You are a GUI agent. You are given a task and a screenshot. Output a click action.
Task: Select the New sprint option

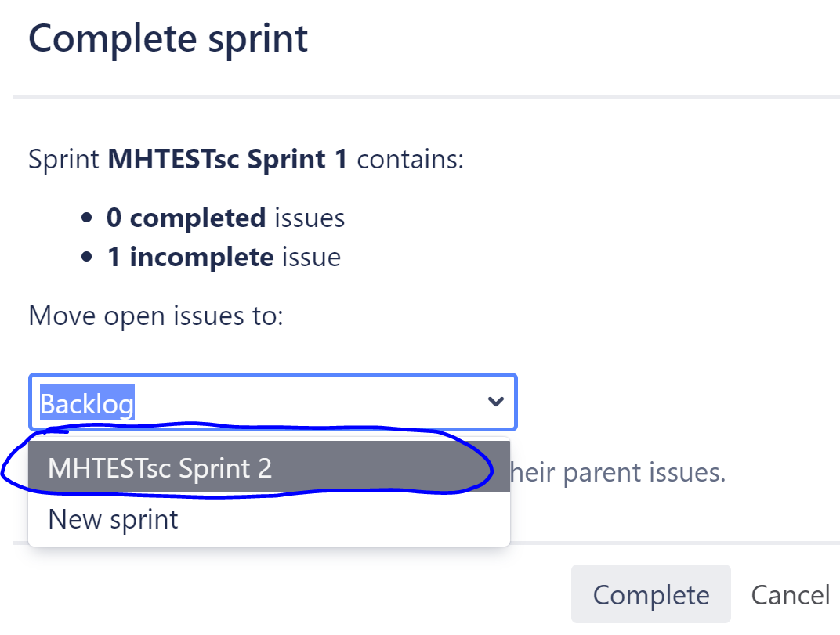114,518
